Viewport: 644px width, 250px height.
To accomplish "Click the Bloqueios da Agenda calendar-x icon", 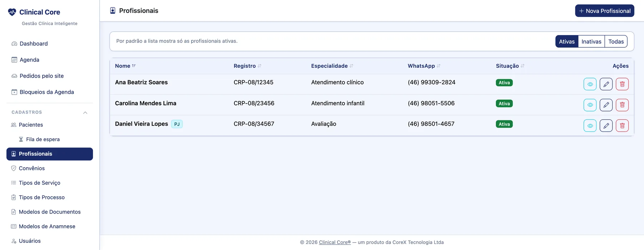I will (14, 92).
